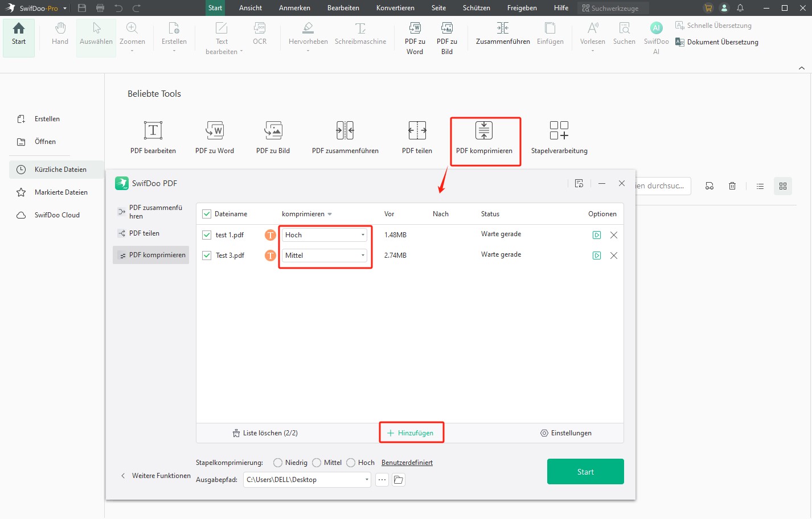Collapse the ribbon with the chevron
This screenshot has height=519, width=812.
[x=802, y=68]
